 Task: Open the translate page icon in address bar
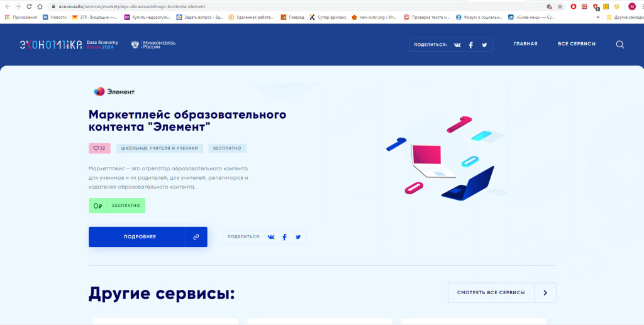pyautogui.click(x=549, y=6)
